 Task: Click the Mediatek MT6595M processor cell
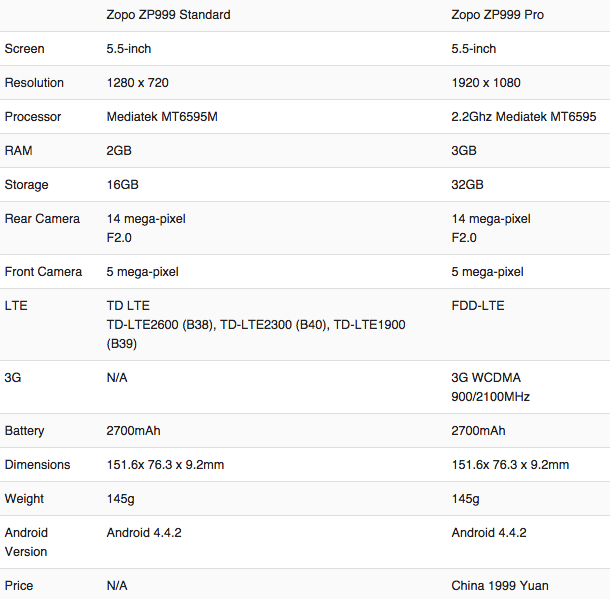162,117
